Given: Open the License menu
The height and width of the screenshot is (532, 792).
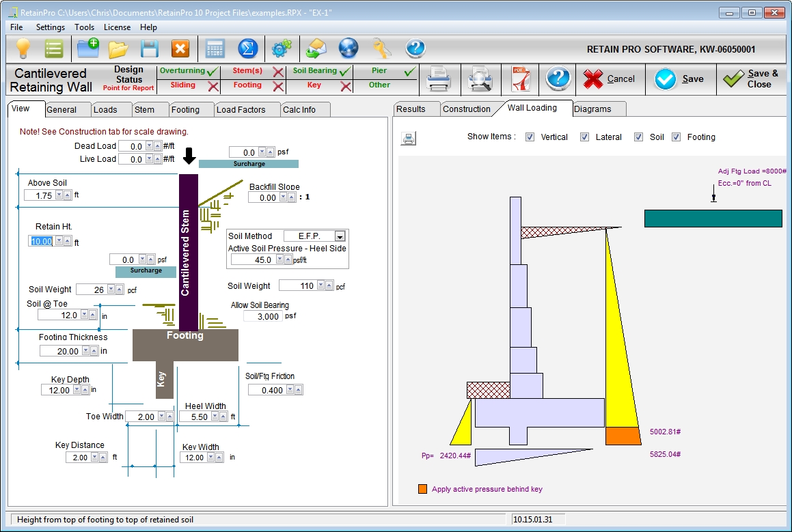Looking at the screenshot, I should tap(117, 27).
